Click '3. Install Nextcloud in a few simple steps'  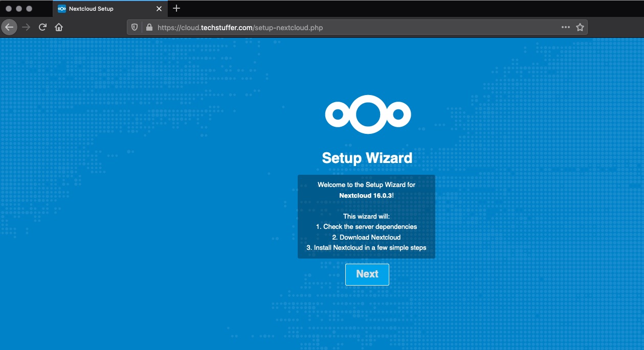(x=366, y=248)
